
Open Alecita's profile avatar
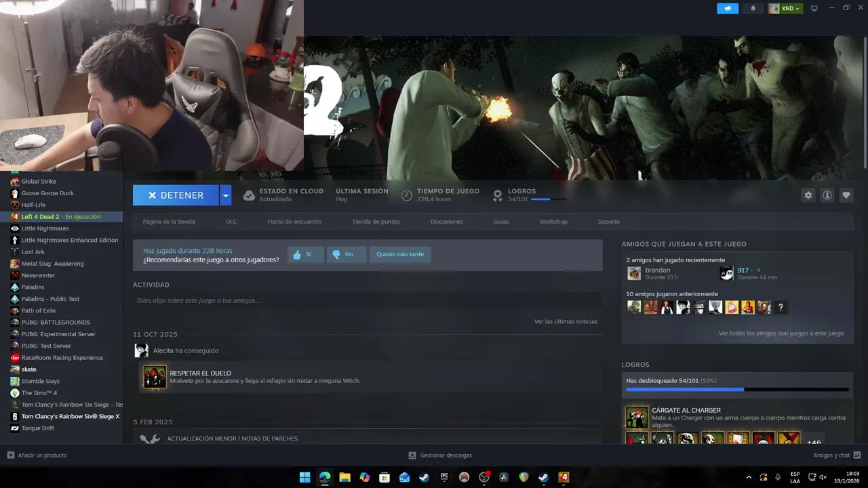(141, 350)
